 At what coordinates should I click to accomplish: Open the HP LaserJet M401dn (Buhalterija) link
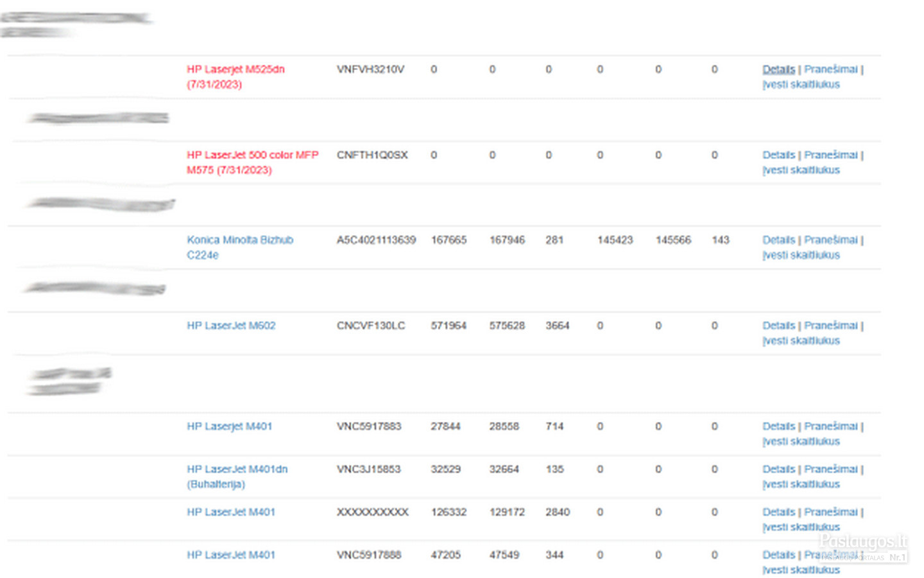(237, 477)
